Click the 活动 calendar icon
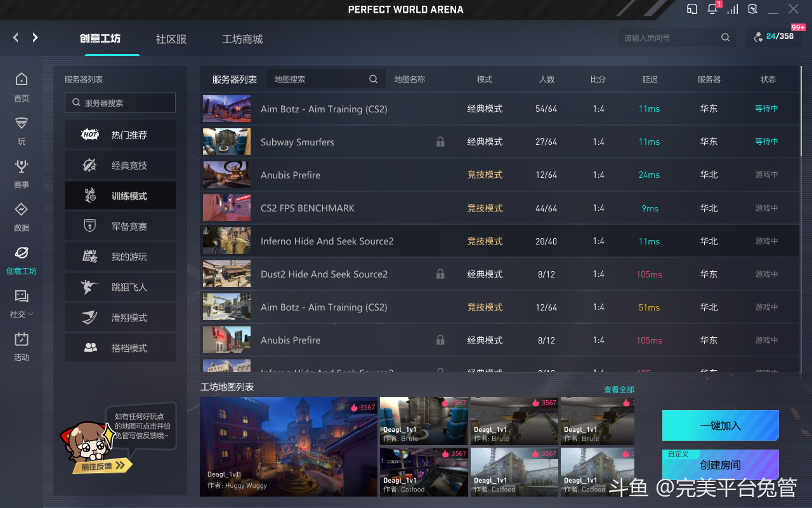 pyautogui.click(x=22, y=340)
